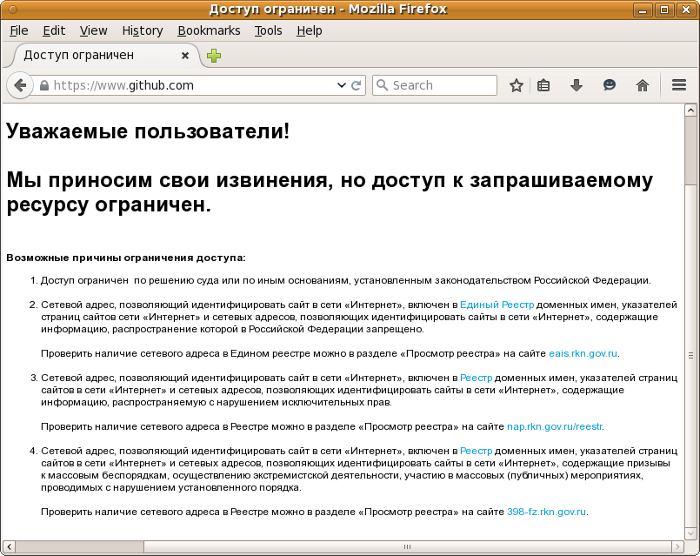
Task: Show bookmarks list icon
Action: pos(544,86)
